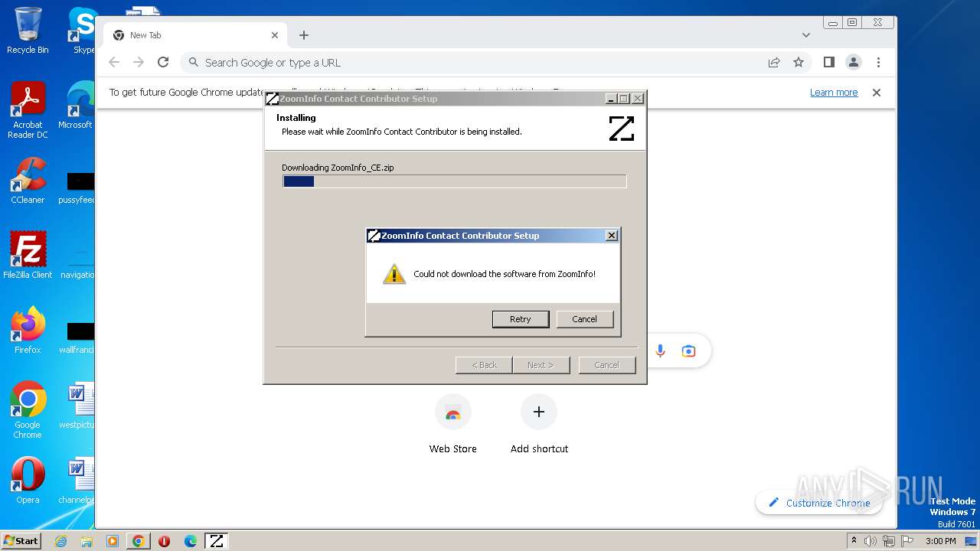Minimize the ZoomInfo Setup installer window
980x551 pixels.
pos(611,99)
